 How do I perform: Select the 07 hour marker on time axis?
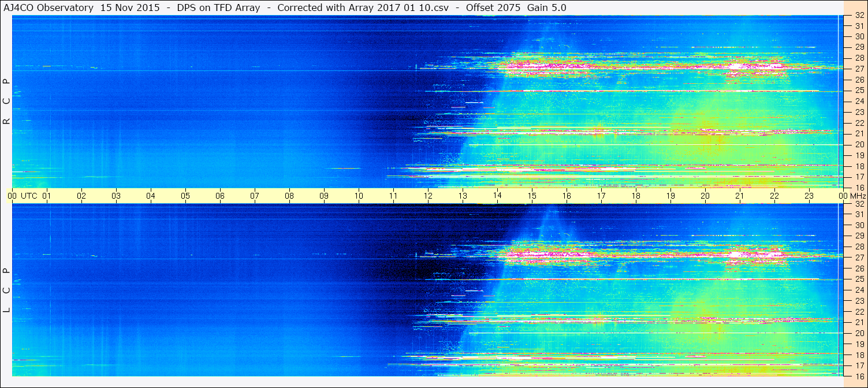tap(255, 196)
